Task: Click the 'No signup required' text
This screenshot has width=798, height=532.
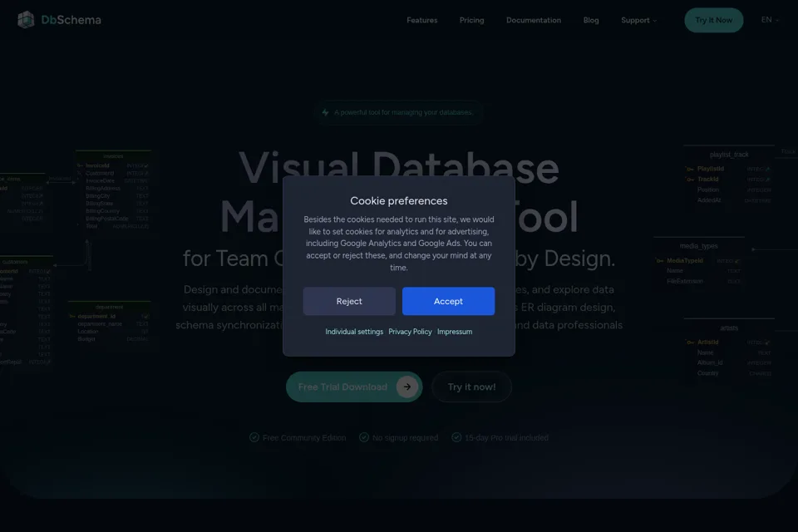Action: [x=405, y=438]
